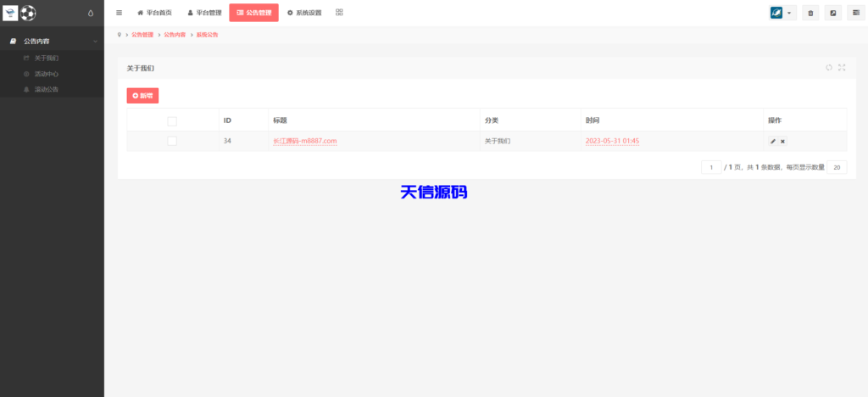
Task: Click the page number input field
Action: [711, 167]
